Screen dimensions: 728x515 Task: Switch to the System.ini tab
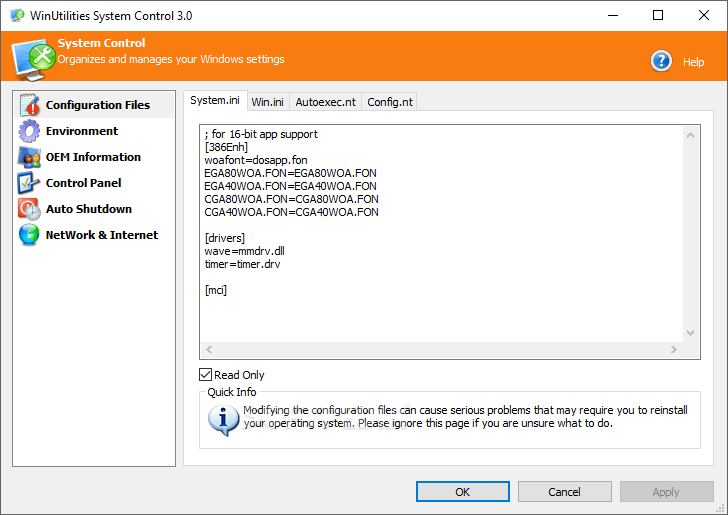click(x=215, y=100)
